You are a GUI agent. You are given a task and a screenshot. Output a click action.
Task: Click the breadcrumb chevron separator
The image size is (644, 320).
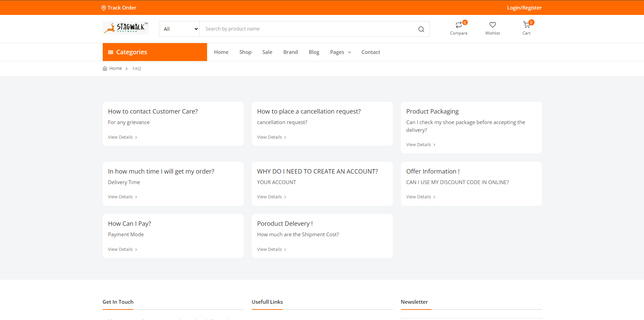point(126,69)
